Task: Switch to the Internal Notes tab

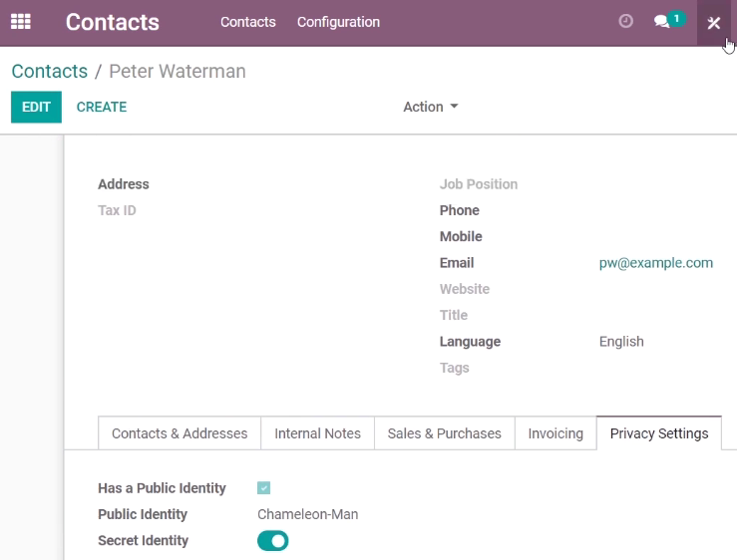Action: click(318, 433)
